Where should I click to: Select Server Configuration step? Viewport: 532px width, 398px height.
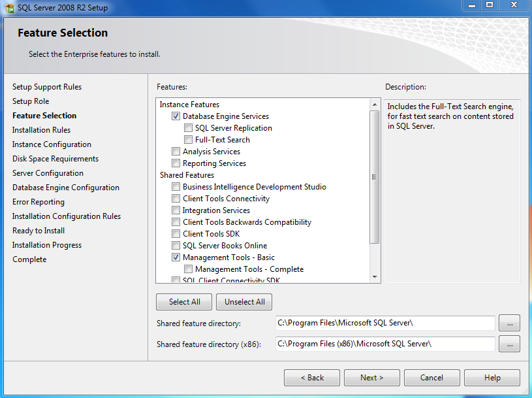coord(48,173)
